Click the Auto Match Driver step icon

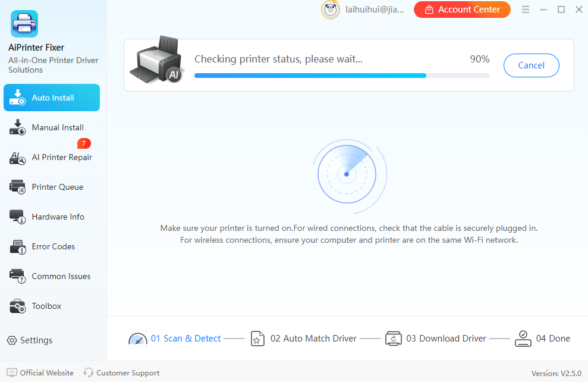(257, 339)
